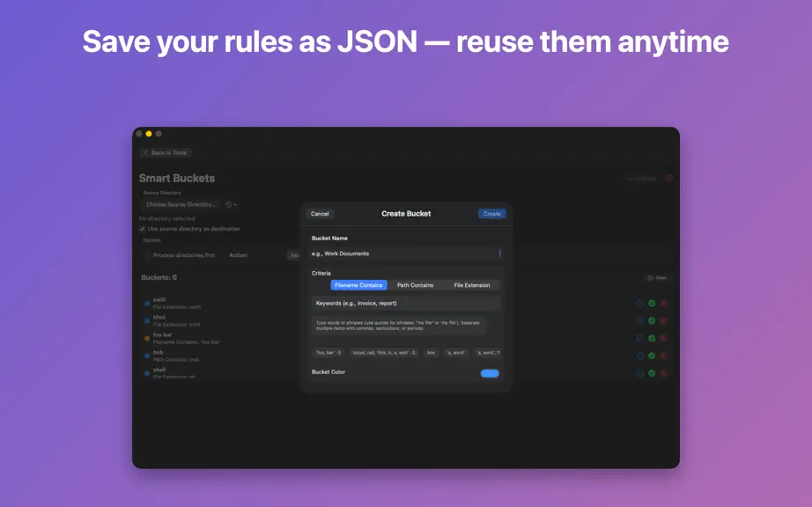Screen dimensions: 812x507
Task: Toggle Use source directory as destination checkbox
Action: click(x=142, y=229)
